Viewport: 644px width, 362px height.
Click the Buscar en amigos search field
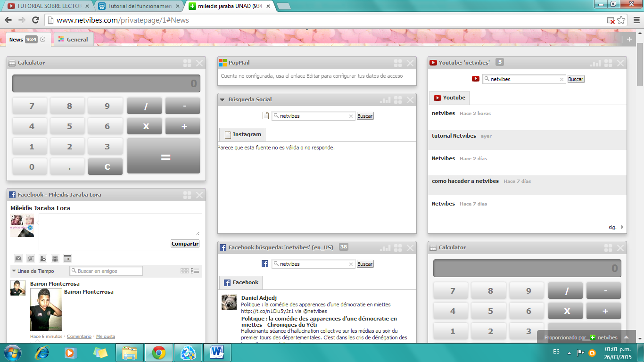point(106,271)
